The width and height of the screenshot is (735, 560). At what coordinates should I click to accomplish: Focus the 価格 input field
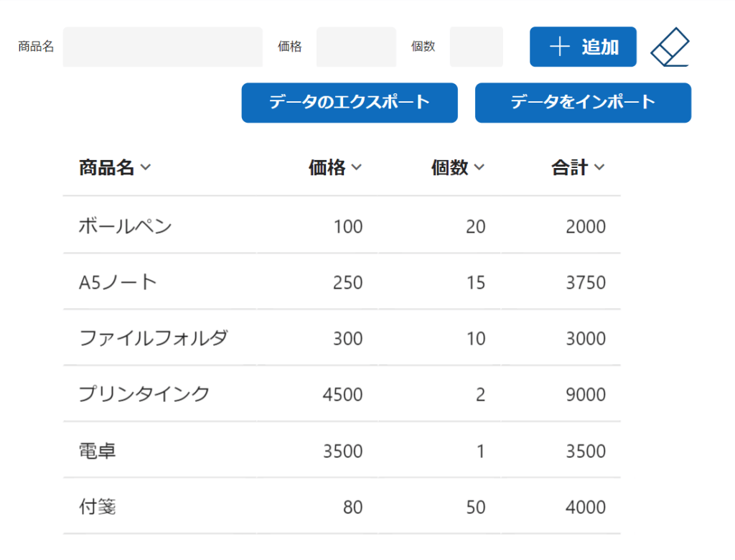(x=356, y=47)
